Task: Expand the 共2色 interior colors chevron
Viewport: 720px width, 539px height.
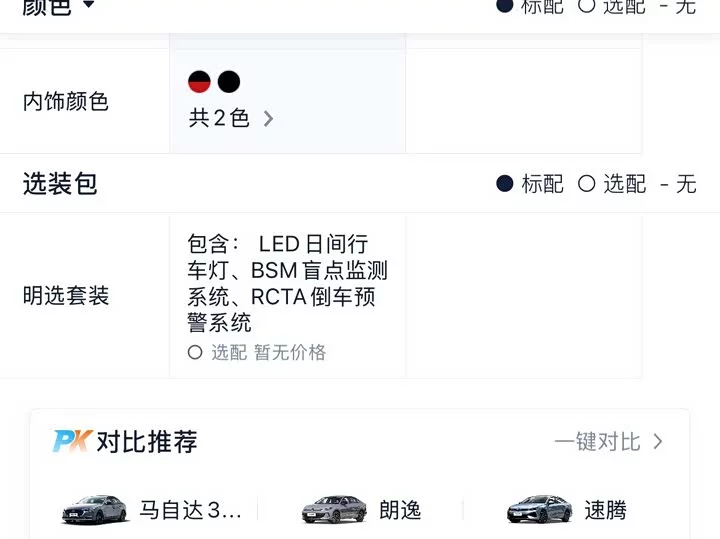Action: point(269,119)
